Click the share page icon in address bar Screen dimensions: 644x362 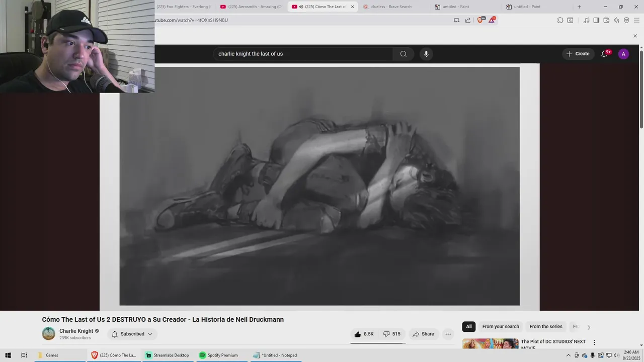point(468,20)
